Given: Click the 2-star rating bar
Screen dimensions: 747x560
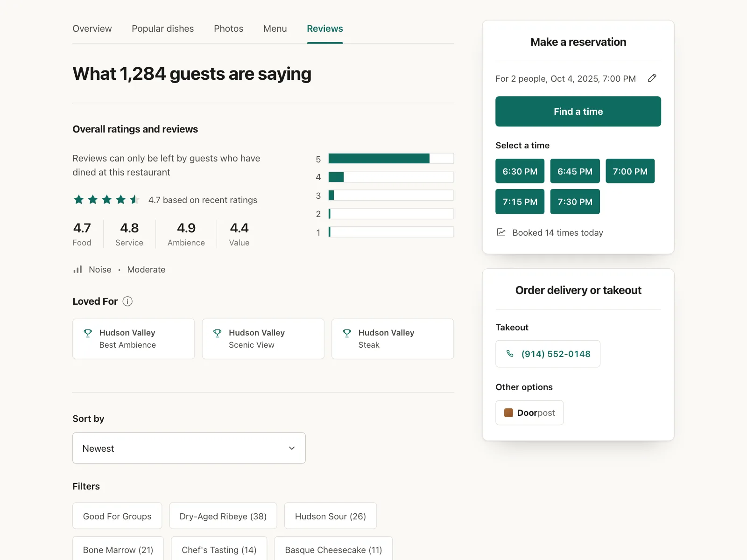Looking at the screenshot, I should coord(391,214).
